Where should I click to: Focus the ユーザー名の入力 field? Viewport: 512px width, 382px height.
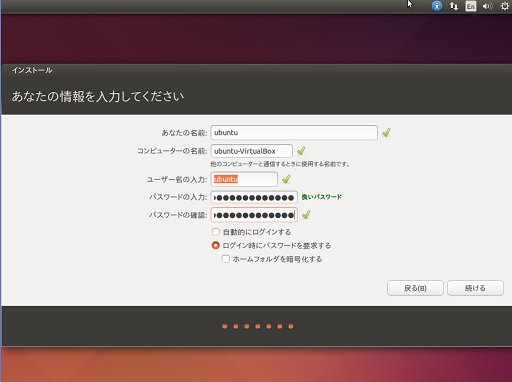click(x=244, y=179)
